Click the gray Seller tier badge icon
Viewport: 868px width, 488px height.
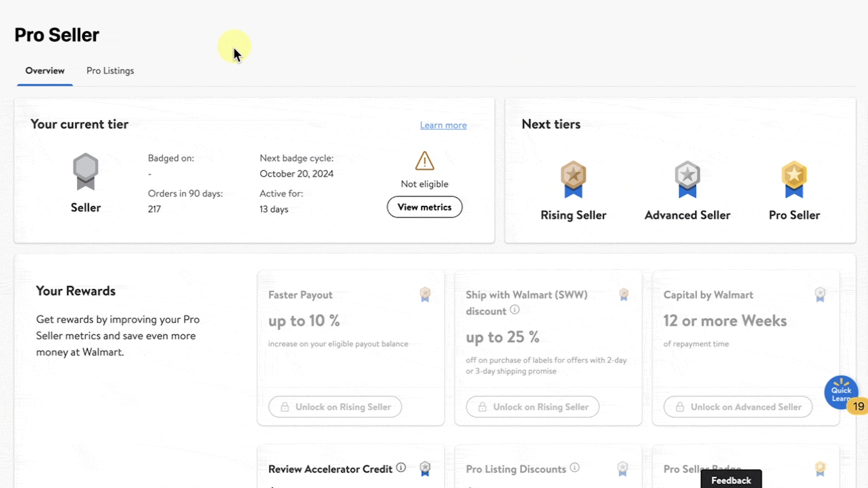[x=85, y=172]
